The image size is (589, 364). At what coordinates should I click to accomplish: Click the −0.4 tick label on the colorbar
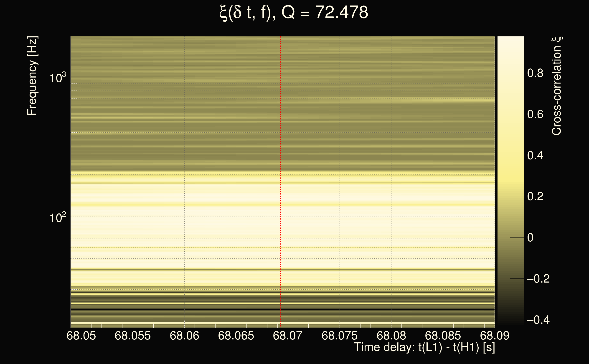538,320
